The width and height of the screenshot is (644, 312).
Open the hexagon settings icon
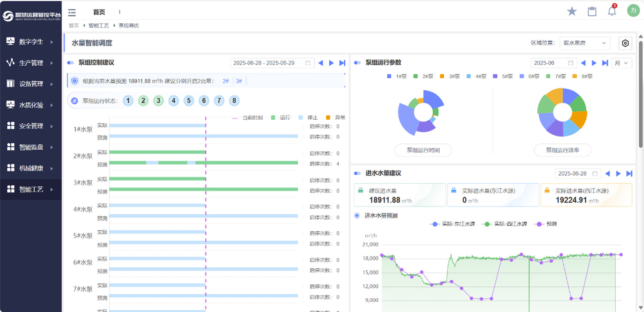(x=626, y=43)
